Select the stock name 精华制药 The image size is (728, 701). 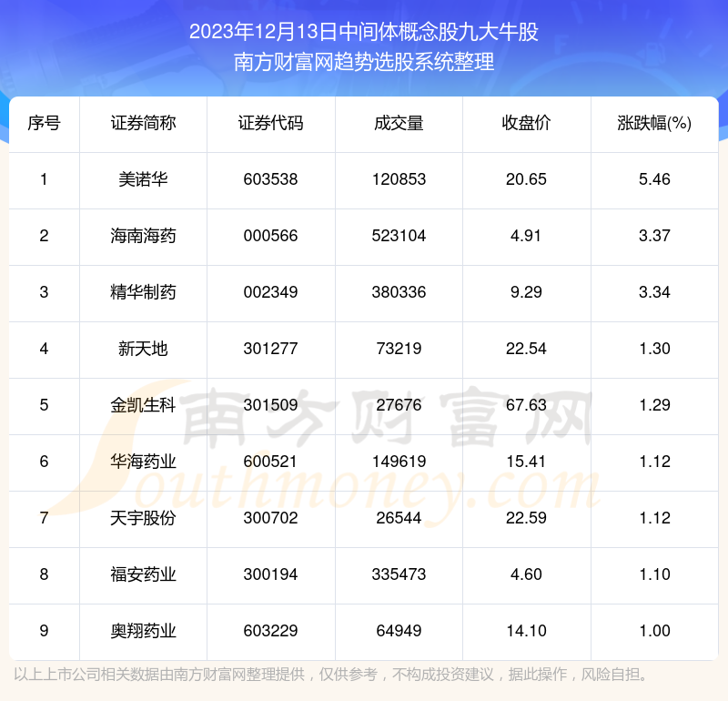(143, 292)
